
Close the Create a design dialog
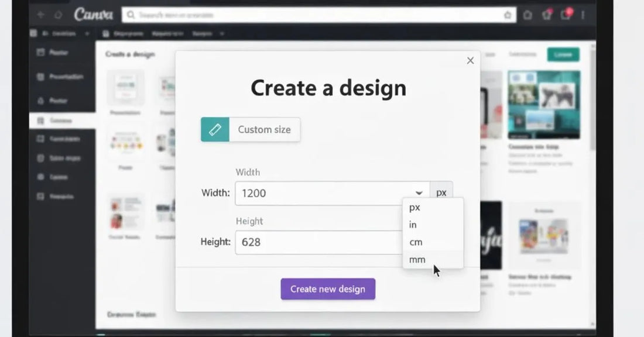[x=470, y=60]
